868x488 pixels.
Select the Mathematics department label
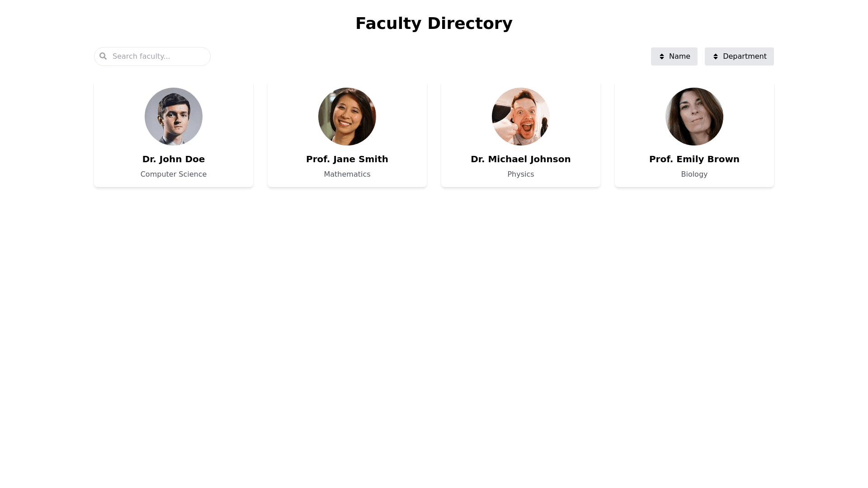347,174
